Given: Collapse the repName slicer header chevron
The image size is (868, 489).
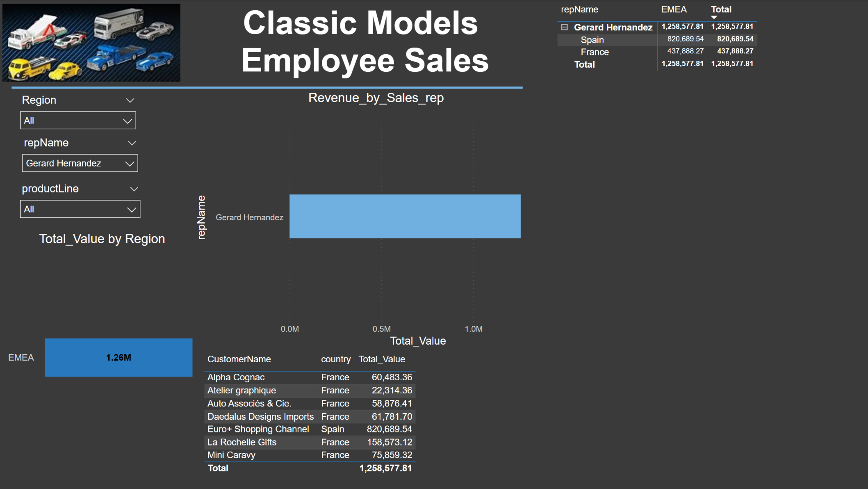Looking at the screenshot, I should [x=132, y=143].
